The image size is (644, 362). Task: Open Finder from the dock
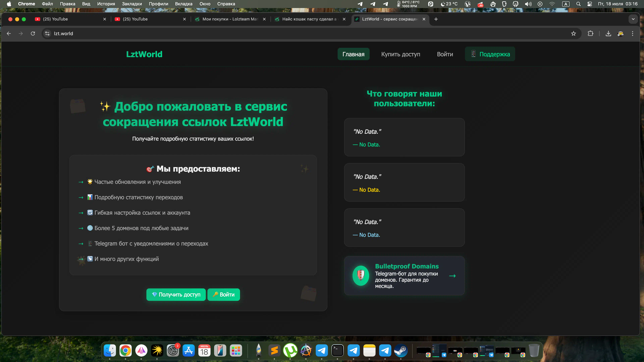pos(110,350)
